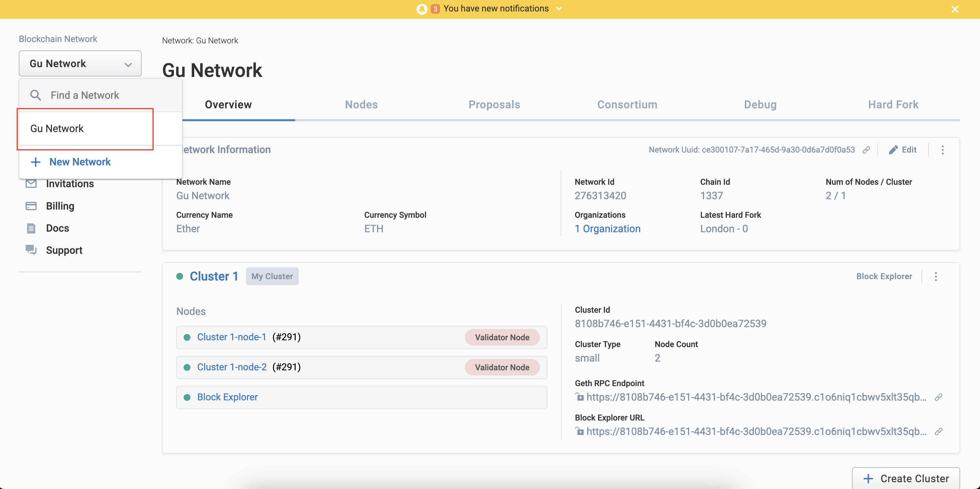Viewport: 980px width, 489px height.
Task: Open Cluster 1-node-2 link
Action: [232, 367]
